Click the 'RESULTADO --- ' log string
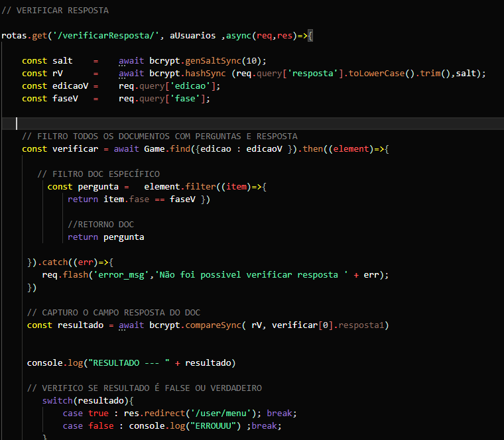Screen dimensions: 504x440 [x=129, y=363]
